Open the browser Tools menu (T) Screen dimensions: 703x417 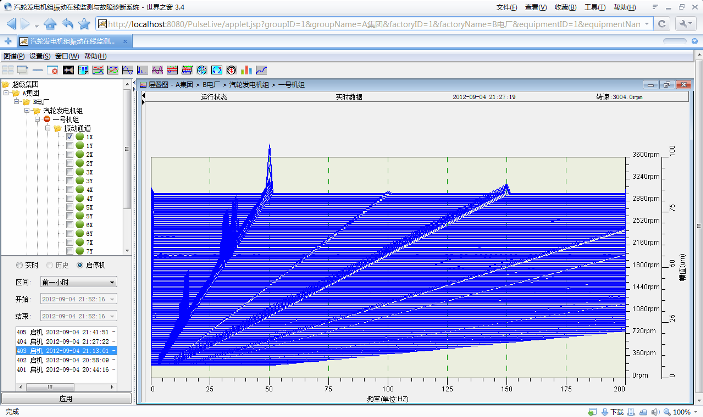595,7
